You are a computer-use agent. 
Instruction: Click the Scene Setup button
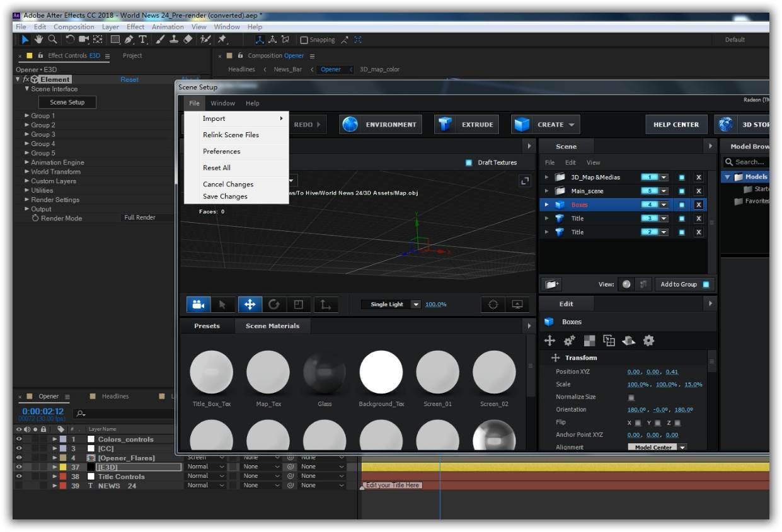click(x=67, y=102)
